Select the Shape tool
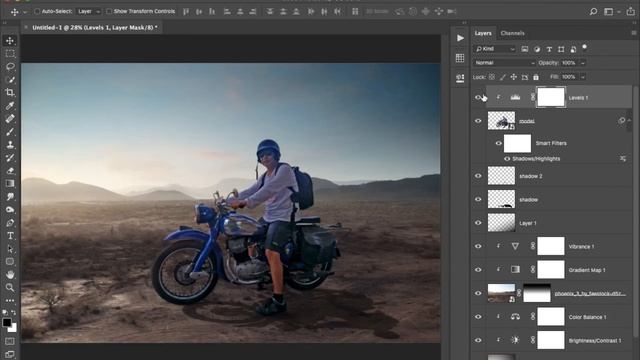 [x=10, y=262]
